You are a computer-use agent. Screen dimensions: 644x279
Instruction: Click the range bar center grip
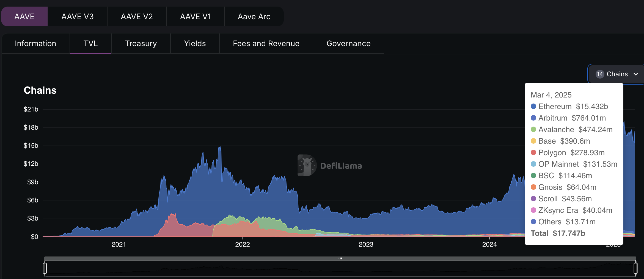pyautogui.click(x=340, y=258)
